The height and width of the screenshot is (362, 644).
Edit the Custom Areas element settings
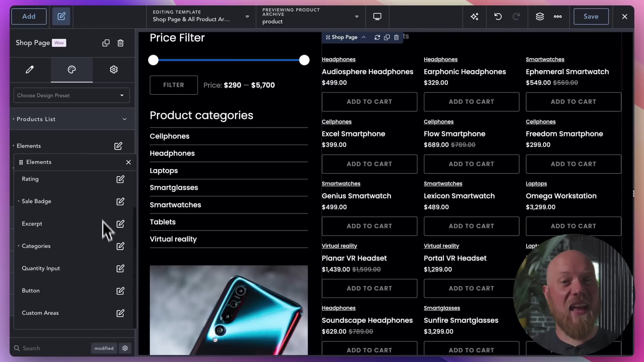[x=120, y=313]
